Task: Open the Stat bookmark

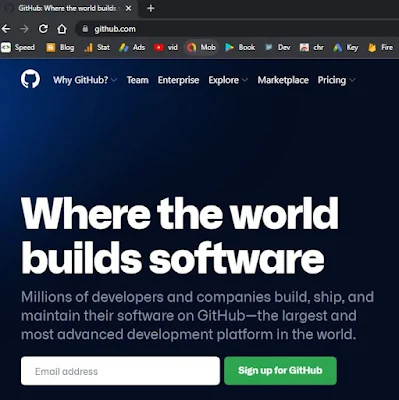Action: click(x=97, y=48)
